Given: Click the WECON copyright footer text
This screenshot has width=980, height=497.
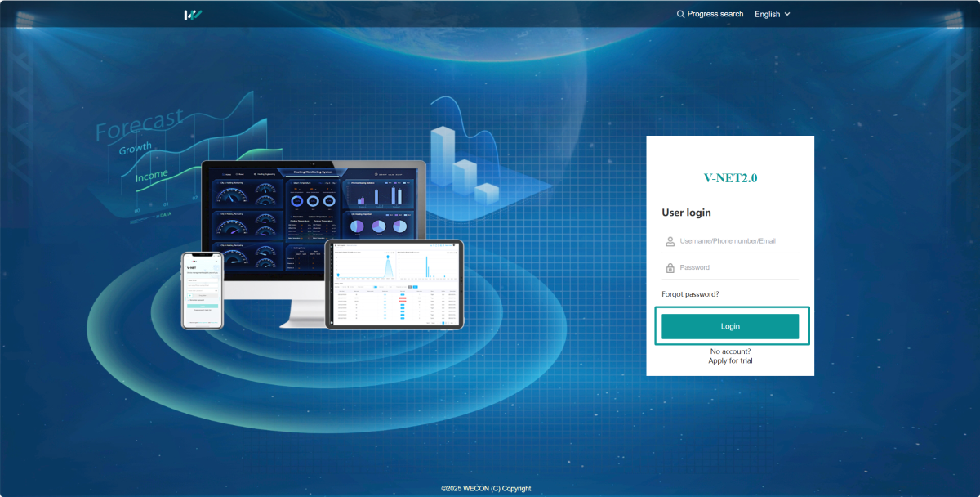Looking at the screenshot, I should click(x=486, y=489).
